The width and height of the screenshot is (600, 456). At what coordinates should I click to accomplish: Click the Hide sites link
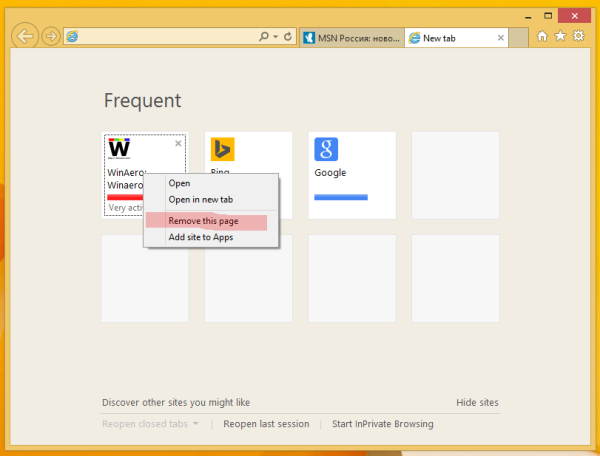point(477,402)
